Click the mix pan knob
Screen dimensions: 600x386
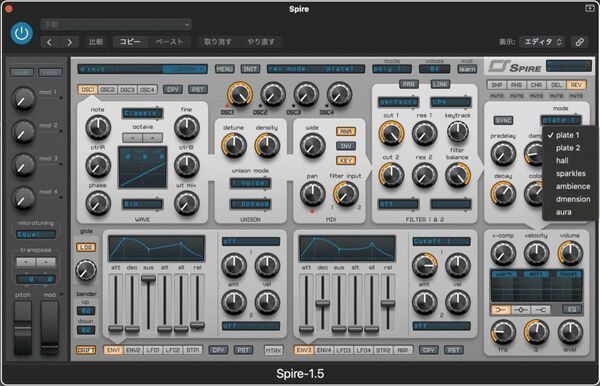point(312,193)
